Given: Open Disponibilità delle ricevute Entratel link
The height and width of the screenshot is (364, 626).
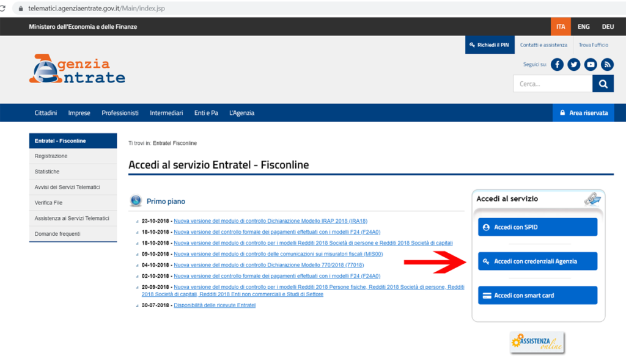Looking at the screenshot, I should point(215,305).
